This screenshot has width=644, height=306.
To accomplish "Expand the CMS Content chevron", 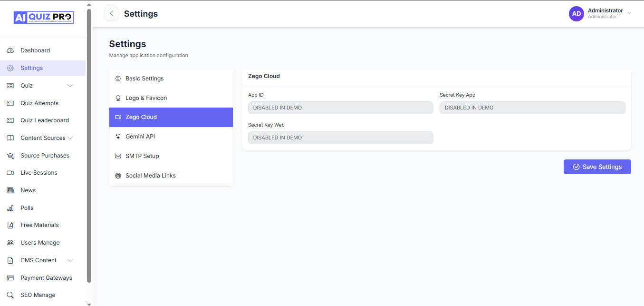I will (70, 260).
